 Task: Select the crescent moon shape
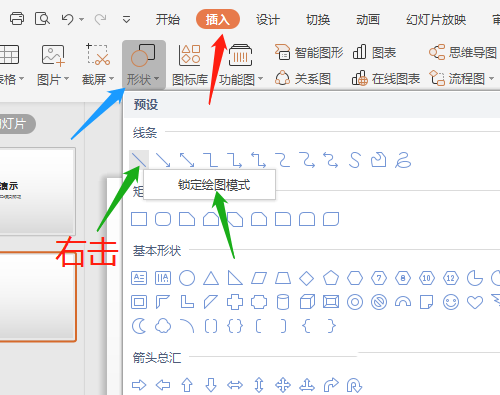[139, 326]
